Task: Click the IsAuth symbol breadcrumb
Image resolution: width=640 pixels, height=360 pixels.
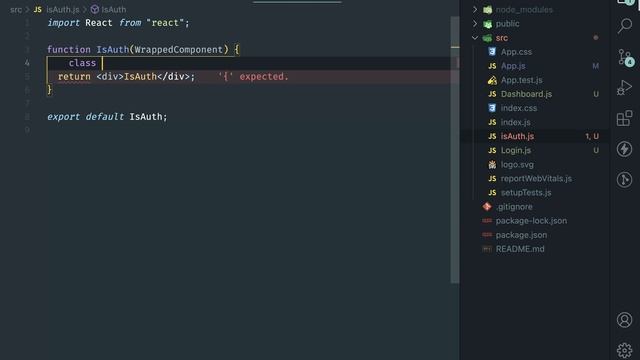Action: tap(113, 9)
